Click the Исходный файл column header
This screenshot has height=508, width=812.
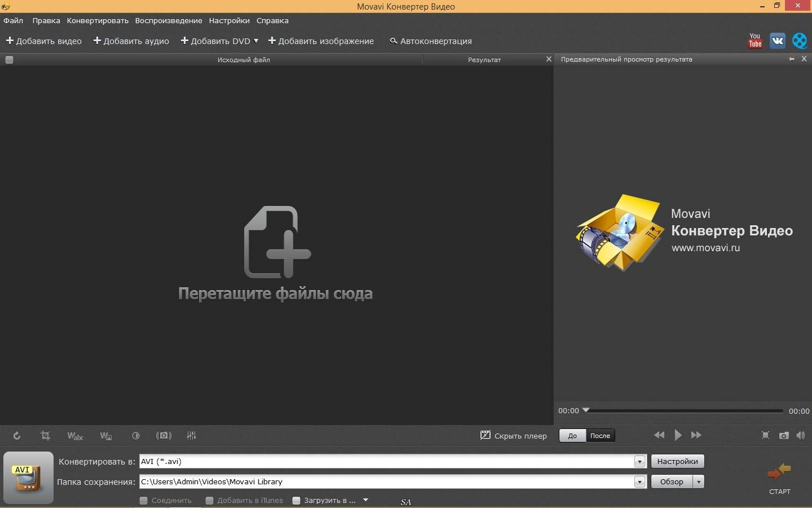tap(244, 60)
